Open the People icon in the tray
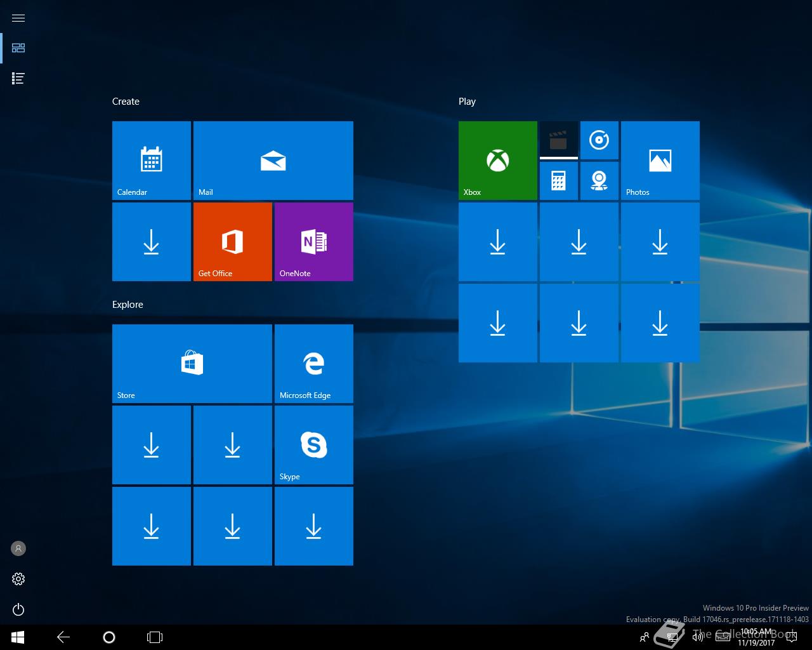Screen dimensions: 812x650 coord(645,637)
